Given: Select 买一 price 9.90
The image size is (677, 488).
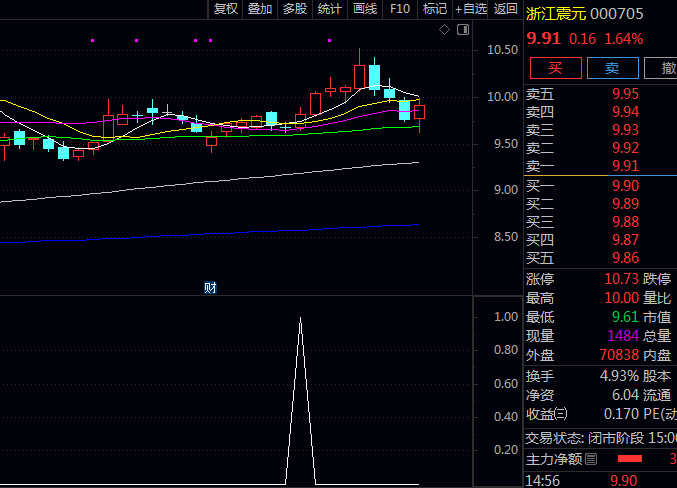Looking at the screenshot, I should coord(625,186).
